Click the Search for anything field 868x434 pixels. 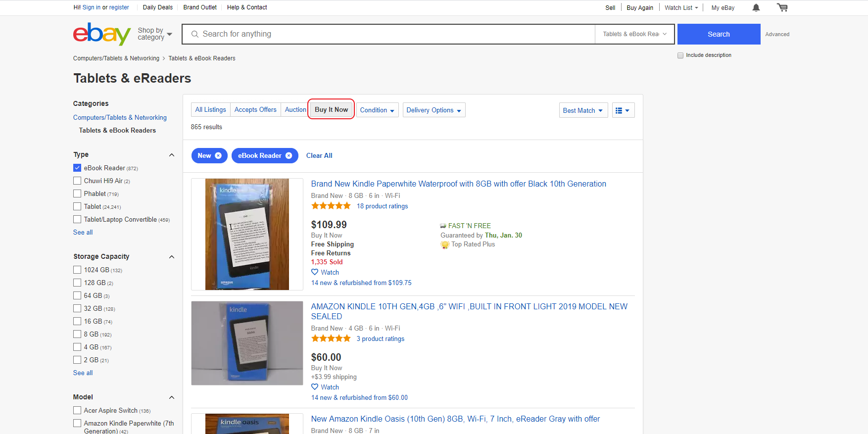[x=388, y=34]
